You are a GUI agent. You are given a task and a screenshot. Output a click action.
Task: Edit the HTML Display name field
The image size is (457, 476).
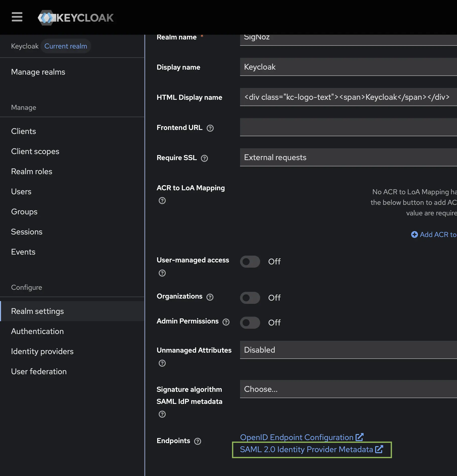click(x=348, y=97)
